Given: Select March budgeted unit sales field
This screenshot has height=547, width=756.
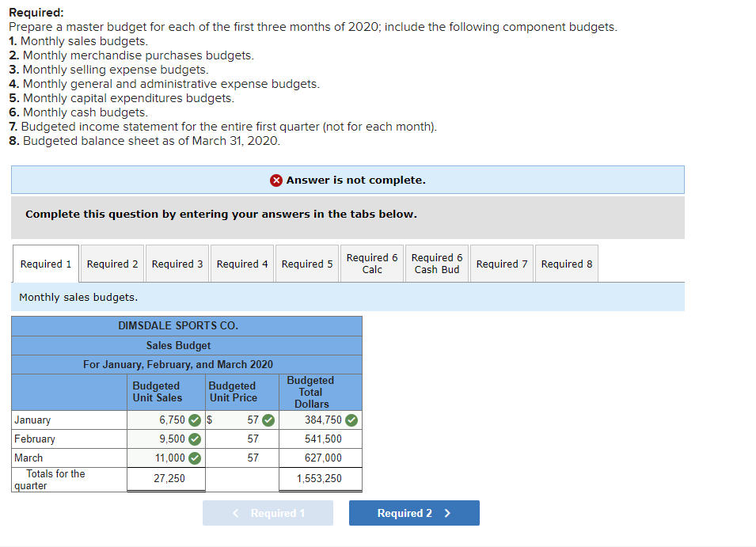Looking at the screenshot, I should [166, 458].
